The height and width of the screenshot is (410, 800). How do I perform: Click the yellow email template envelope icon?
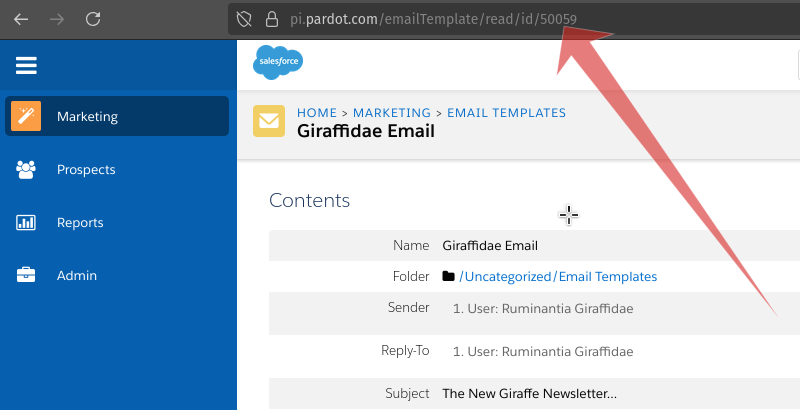(269, 121)
